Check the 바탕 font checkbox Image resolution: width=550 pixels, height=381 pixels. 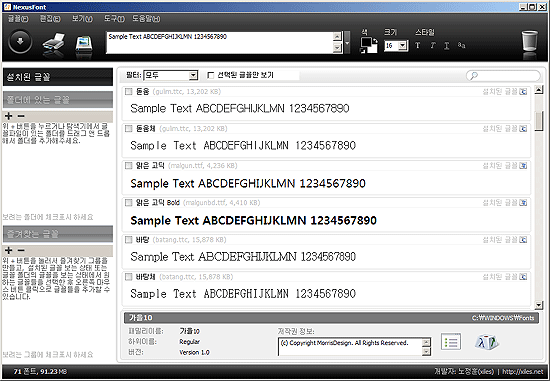point(129,240)
